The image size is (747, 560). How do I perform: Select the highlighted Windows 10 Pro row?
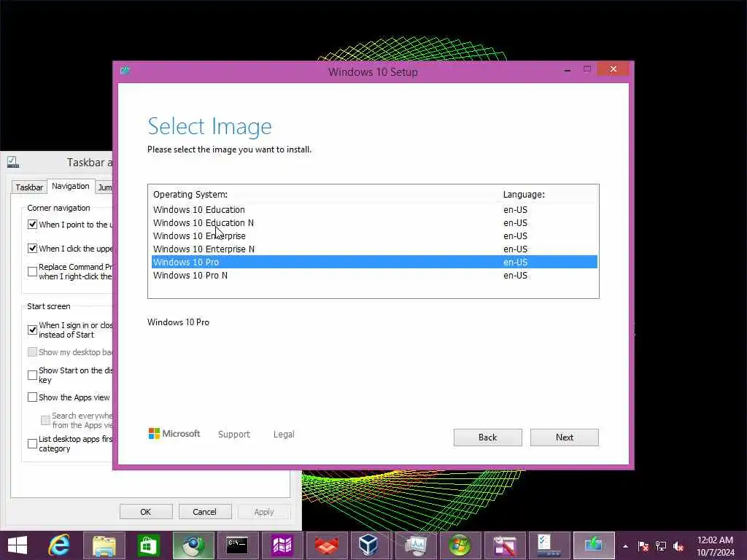tap(374, 262)
